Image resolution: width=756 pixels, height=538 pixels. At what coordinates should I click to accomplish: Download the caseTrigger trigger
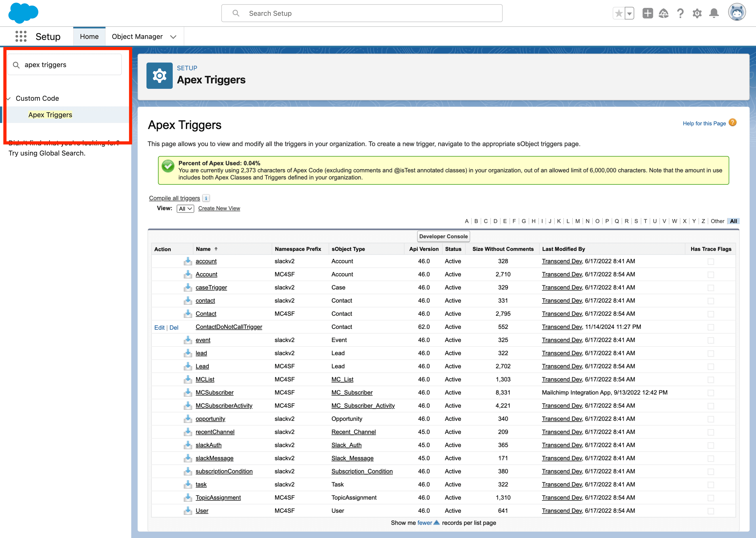coord(188,287)
